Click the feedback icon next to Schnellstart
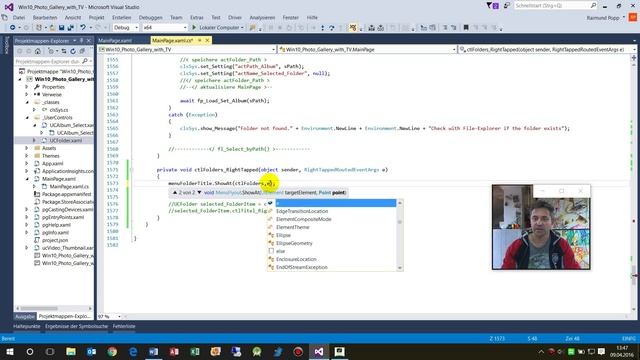Viewport: 640px width, 360px height. point(507,5)
